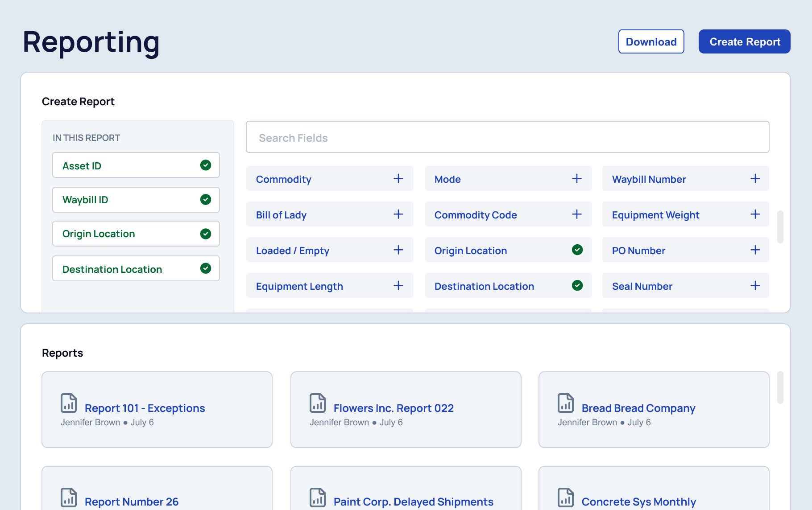Click Jennifer Brown • July 6 under Flowers Inc.
Screen dimensions: 812x510
356,422
